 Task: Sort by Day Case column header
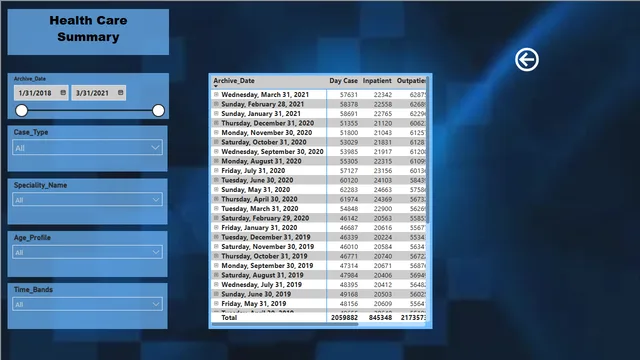point(343,81)
